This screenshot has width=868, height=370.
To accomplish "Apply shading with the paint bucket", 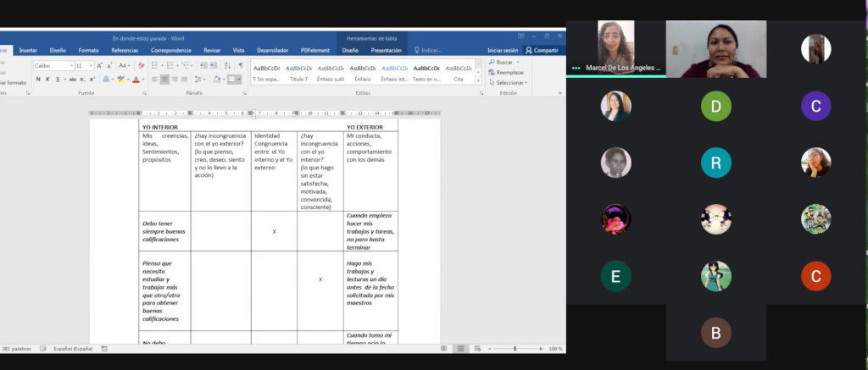I will pyautogui.click(x=217, y=79).
